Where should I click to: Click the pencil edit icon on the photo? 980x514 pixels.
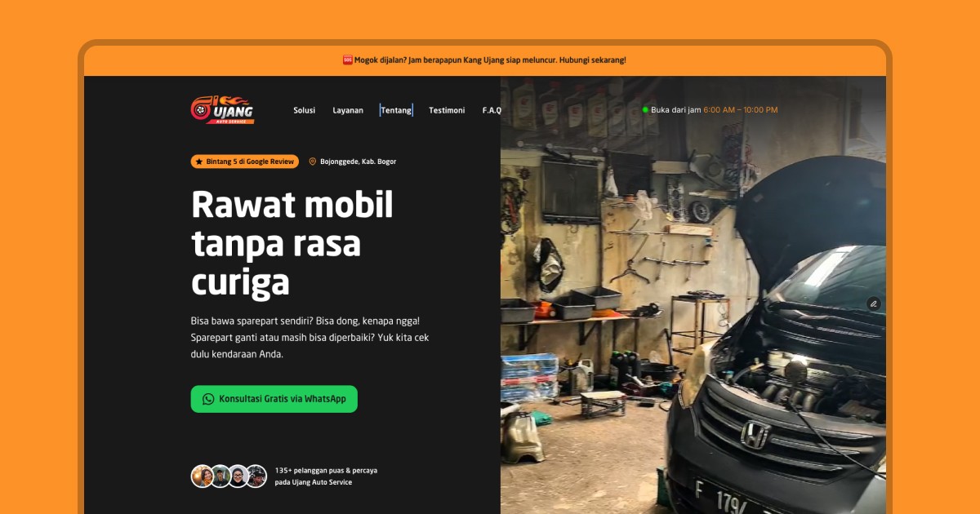point(873,304)
